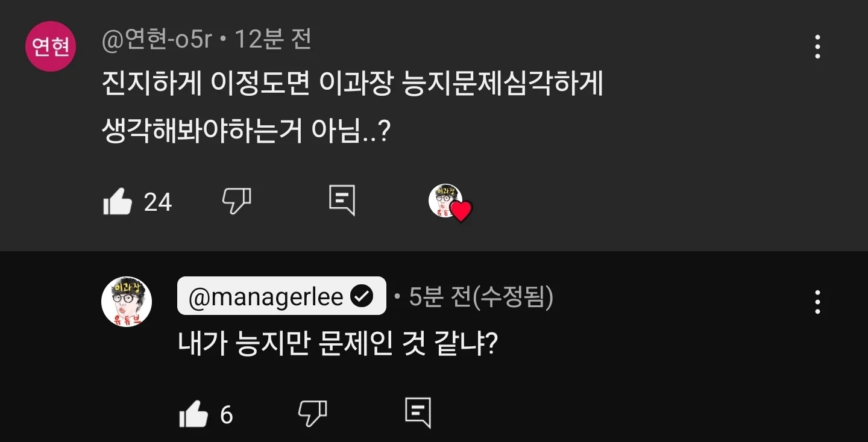Dislike the @managerlee reply
Screen dimensions: 868x442
(312, 412)
